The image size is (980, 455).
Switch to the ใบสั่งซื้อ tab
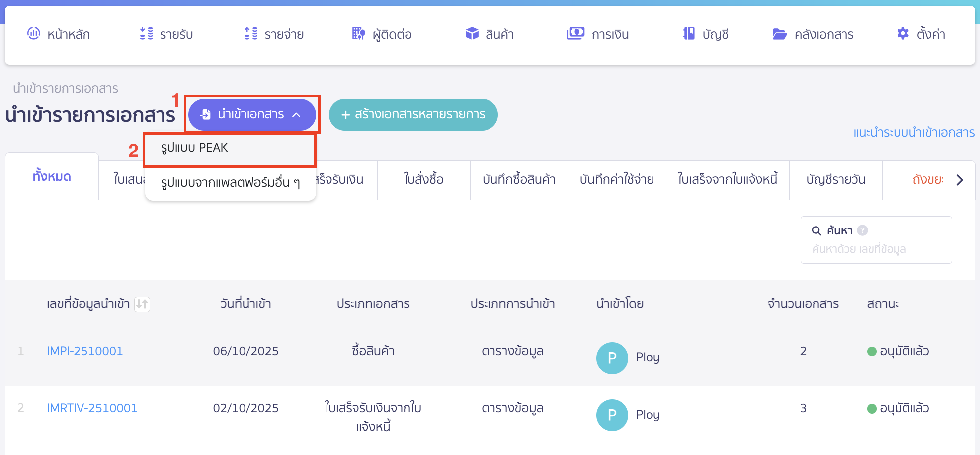tap(423, 180)
